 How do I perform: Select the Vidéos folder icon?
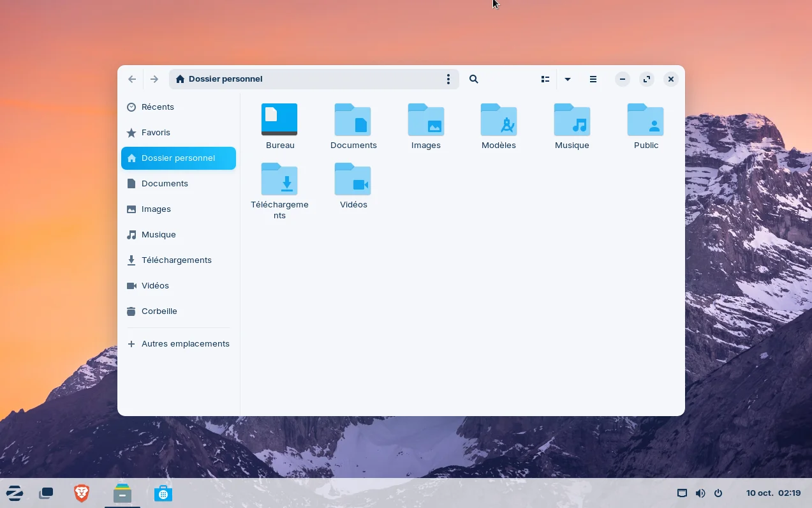point(353,179)
